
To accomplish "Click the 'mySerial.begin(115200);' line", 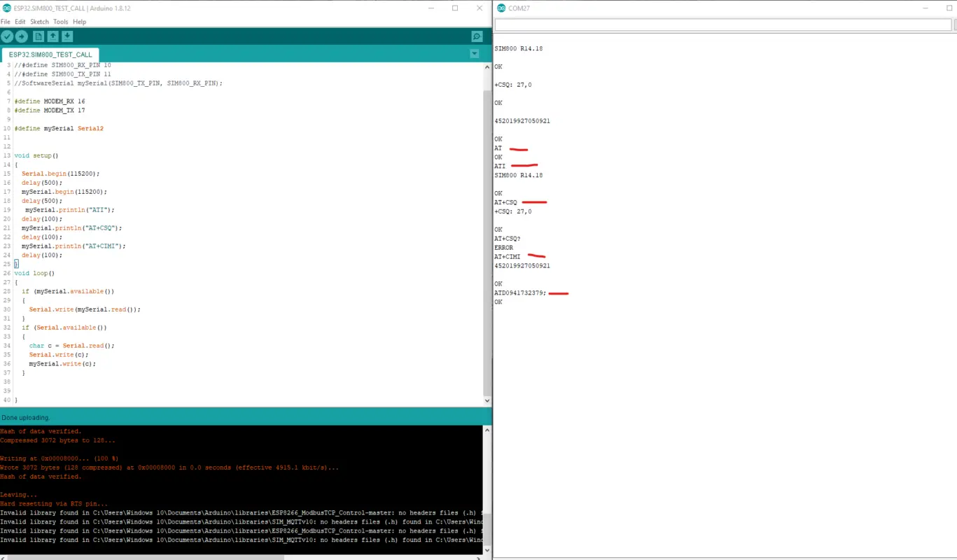I will [64, 192].
